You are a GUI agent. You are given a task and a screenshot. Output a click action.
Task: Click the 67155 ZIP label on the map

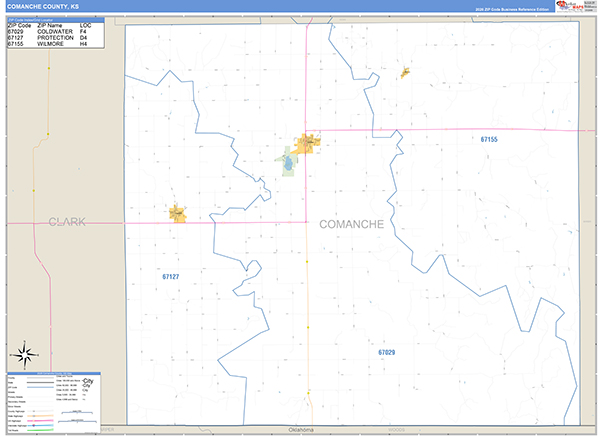pos(489,139)
